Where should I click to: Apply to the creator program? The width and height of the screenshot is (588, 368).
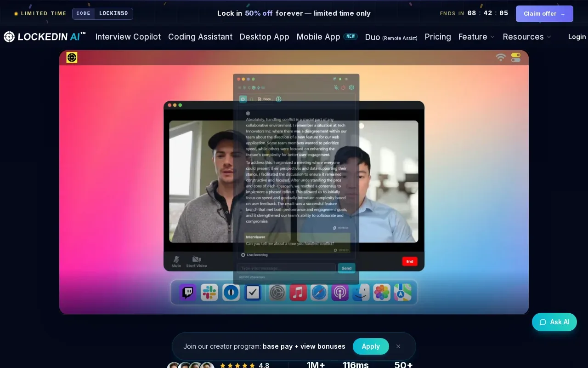pyautogui.click(x=371, y=346)
